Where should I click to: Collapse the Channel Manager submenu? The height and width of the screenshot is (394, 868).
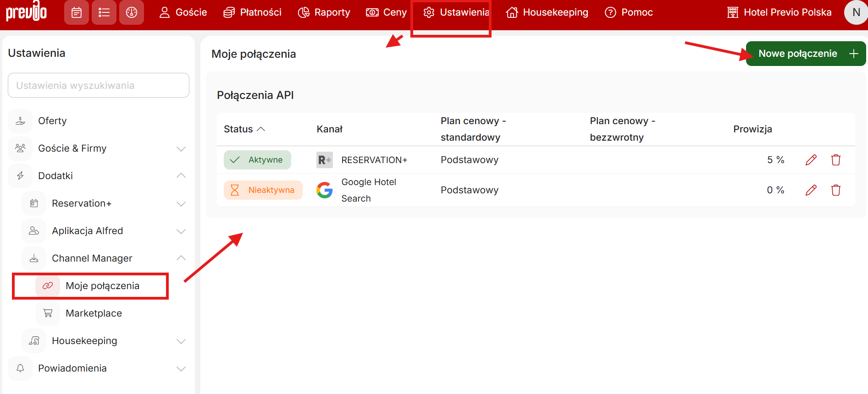(x=181, y=258)
